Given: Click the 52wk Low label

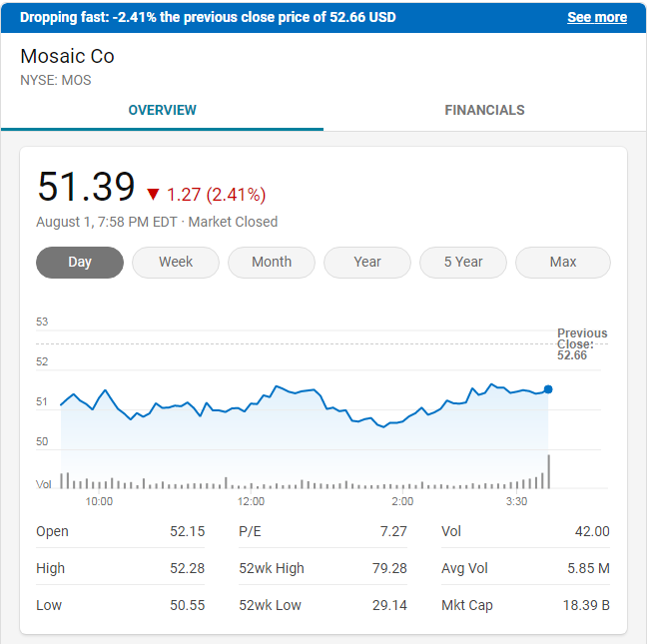Looking at the screenshot, I should tap(270, 605).
